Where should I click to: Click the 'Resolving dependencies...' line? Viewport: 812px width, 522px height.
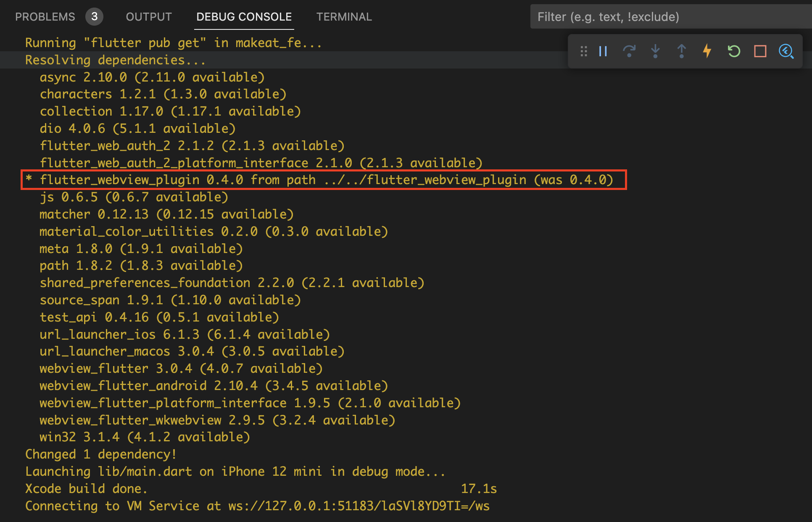point(115,60)
